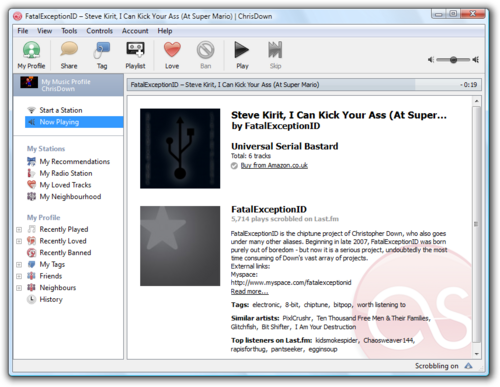500x387 pixels.
Task: Start playback with the Play button
Action: click(x=242, y=55)
